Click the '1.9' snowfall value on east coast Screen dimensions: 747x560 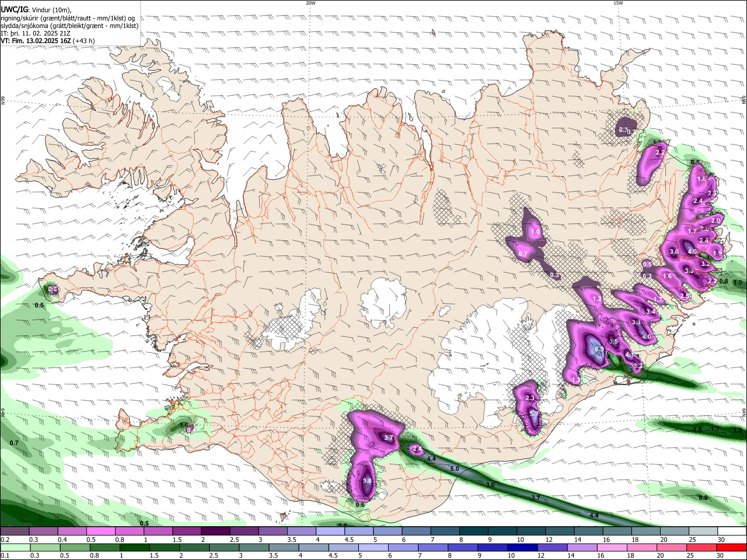tap(718, 253)
